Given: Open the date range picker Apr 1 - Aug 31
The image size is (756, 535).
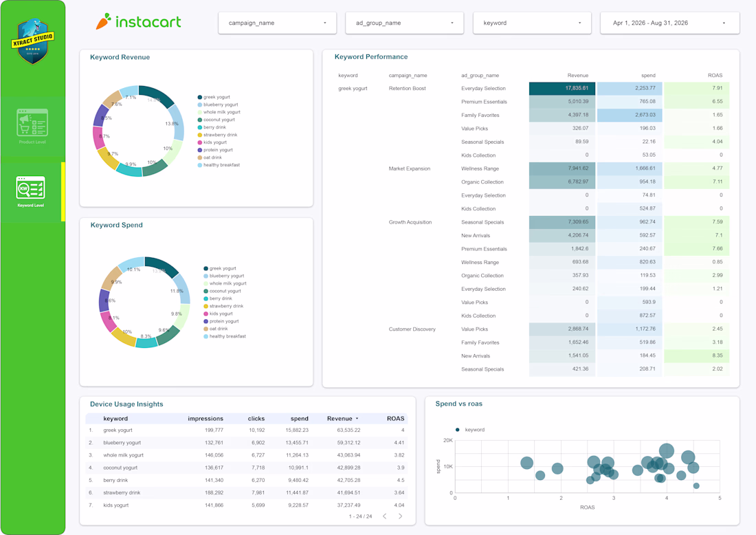Looking at the screenshot, I should 669,23.
